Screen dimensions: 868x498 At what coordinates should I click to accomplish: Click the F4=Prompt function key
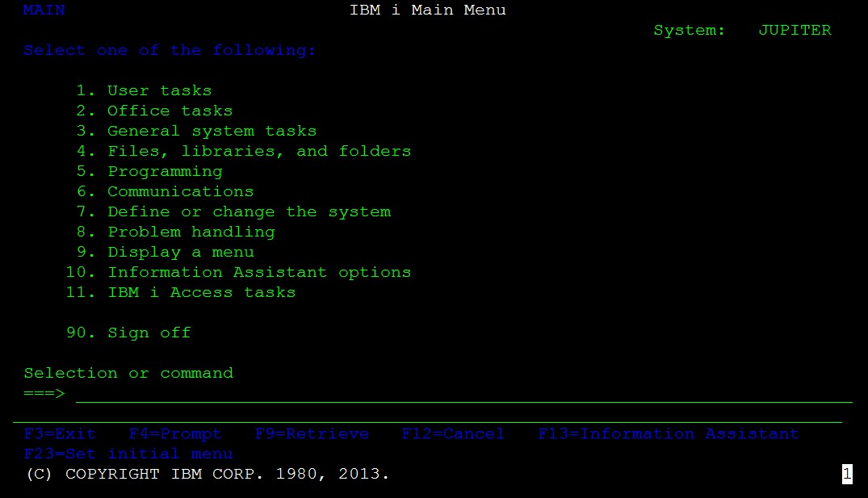coord(174,433)
